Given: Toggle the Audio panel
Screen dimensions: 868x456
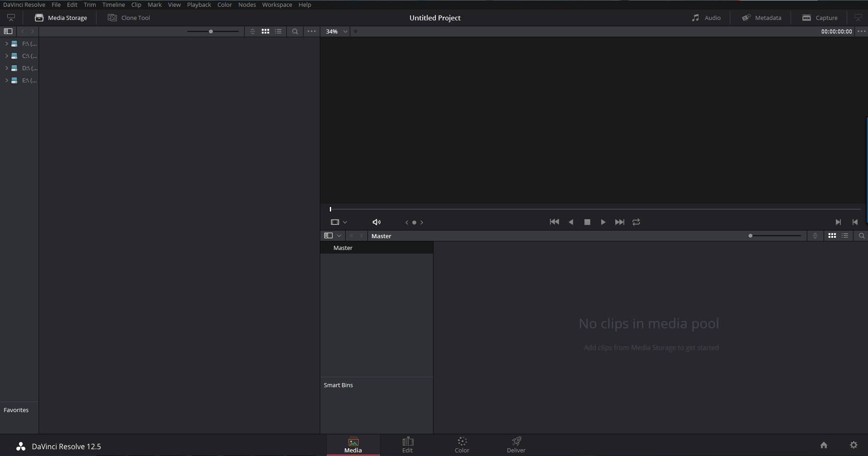Looking at the screenshot, I should [x=706, y=18].
